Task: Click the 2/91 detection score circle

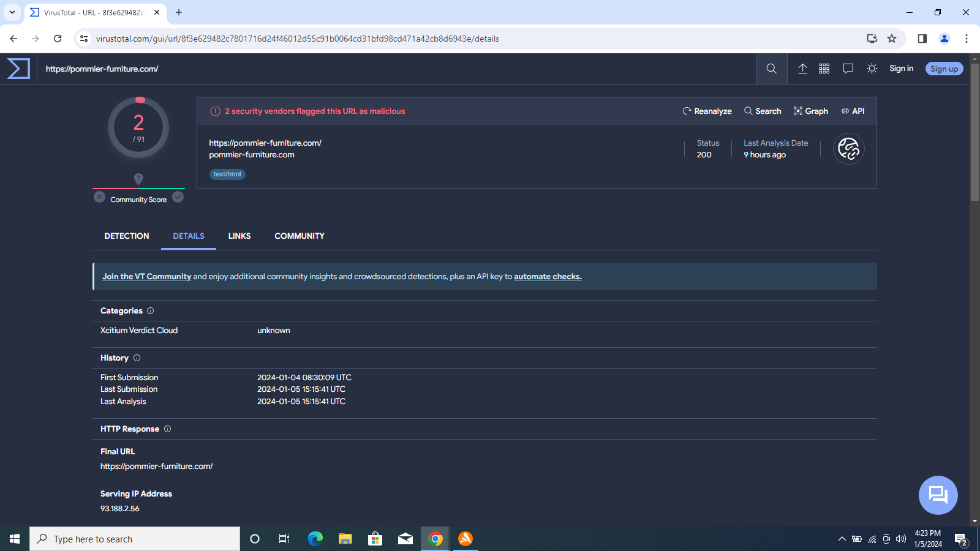Action: [138, 128]
